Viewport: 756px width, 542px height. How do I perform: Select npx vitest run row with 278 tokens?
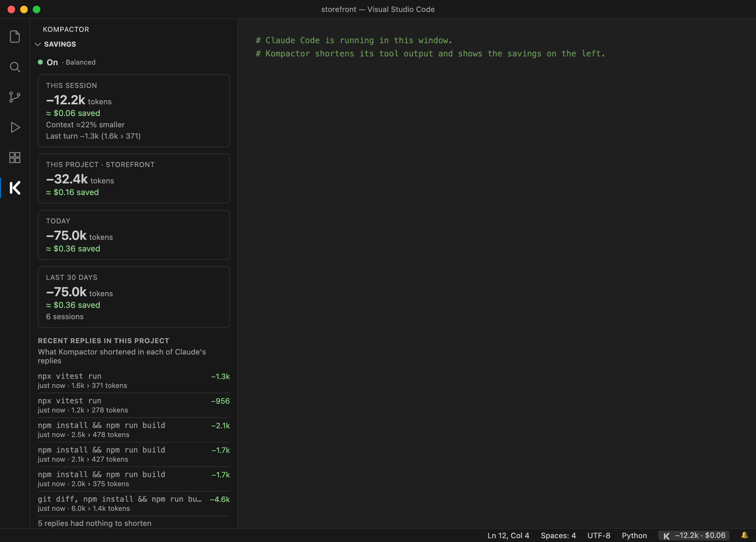(134, 405)
